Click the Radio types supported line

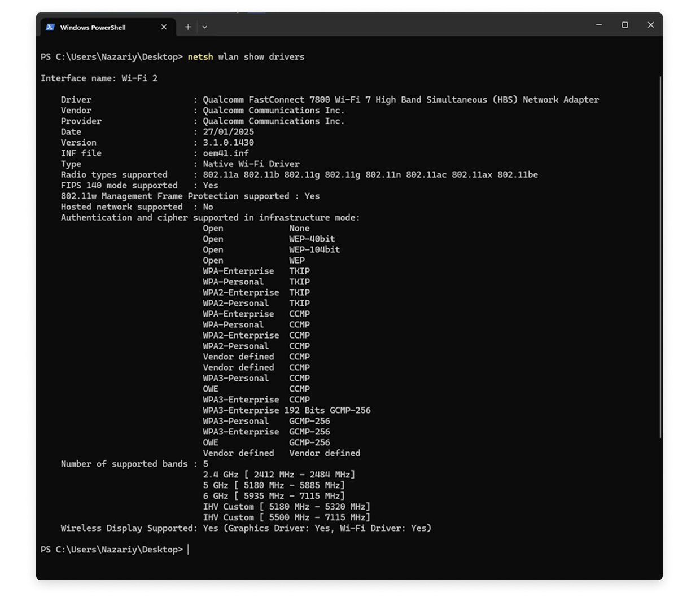click(113, 174)
